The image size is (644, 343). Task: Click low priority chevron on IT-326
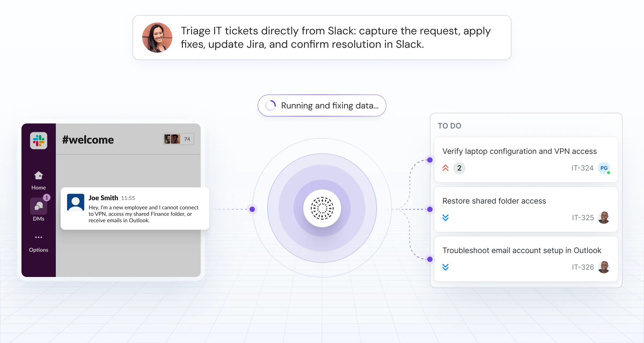pos(445,267)
